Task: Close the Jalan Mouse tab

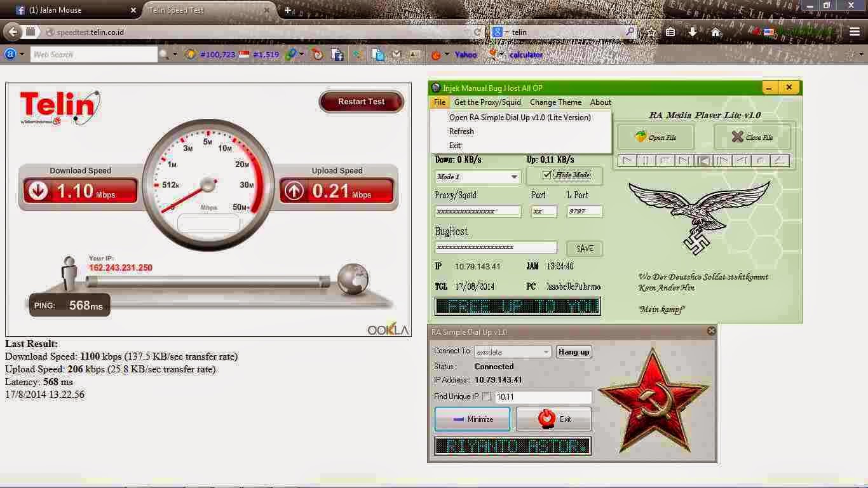Action: coord(133,11)
